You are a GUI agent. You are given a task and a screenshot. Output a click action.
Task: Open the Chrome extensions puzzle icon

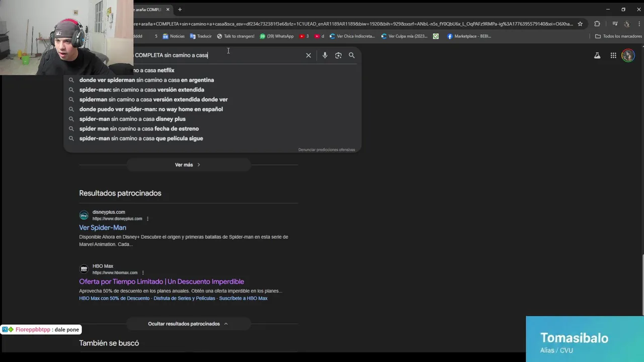[597, 24]
